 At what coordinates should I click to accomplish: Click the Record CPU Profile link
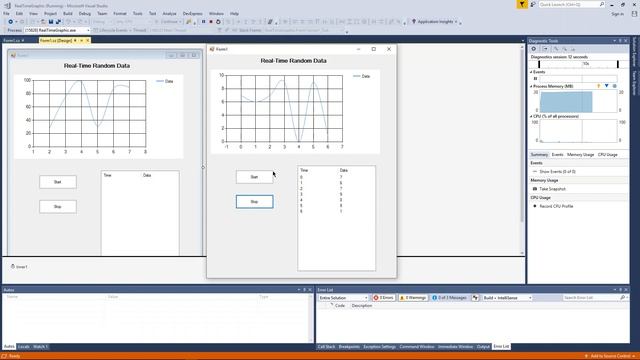(557, 206)
